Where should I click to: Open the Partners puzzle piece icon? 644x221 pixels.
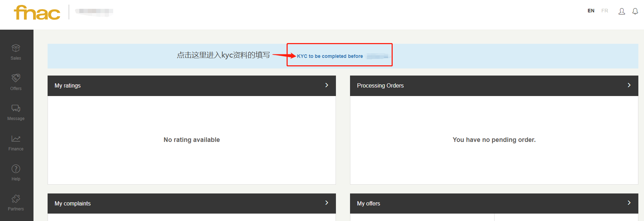[16, 199]
